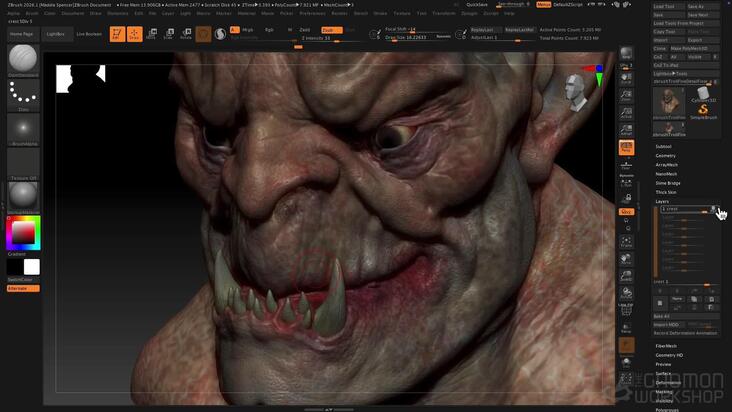
Task: Pick a color in the color picker square
Action: [x=23, y=233]
